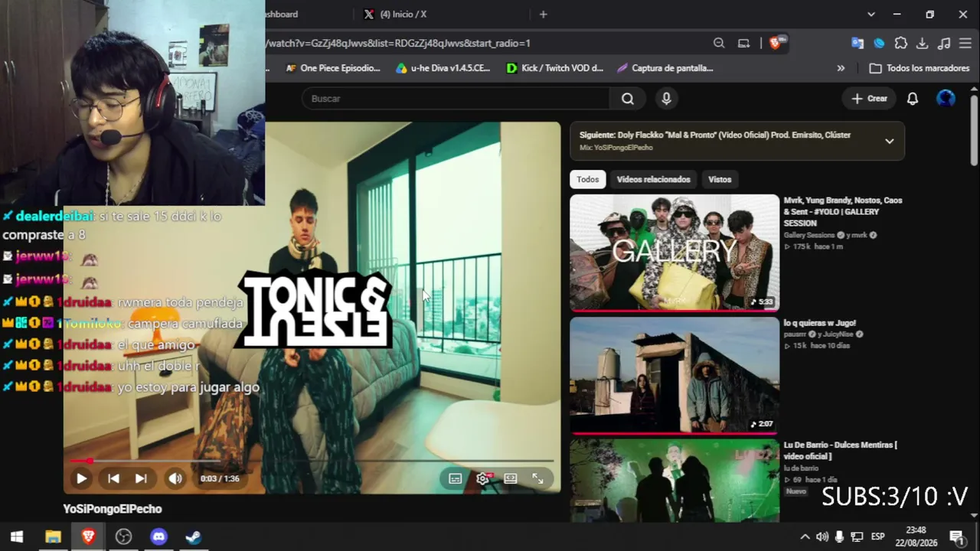Open the system volume tray icon
The image size is (980, 551).
point(822,536)
